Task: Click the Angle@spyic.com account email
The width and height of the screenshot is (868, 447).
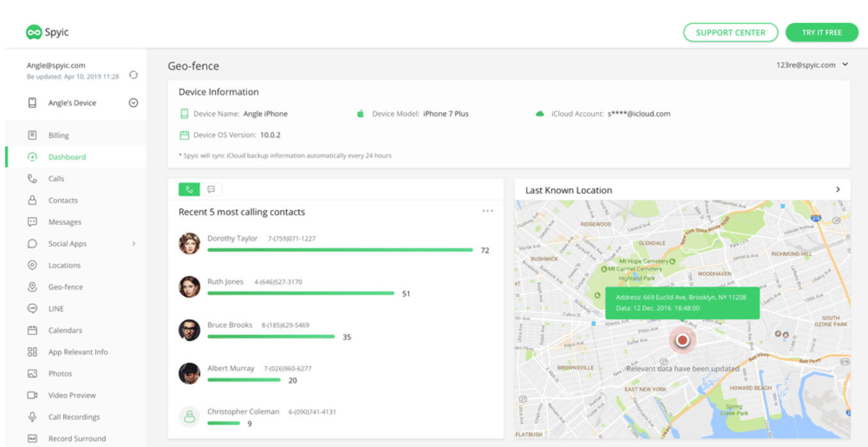Action: pyautogui.click(x=56, y=65)
